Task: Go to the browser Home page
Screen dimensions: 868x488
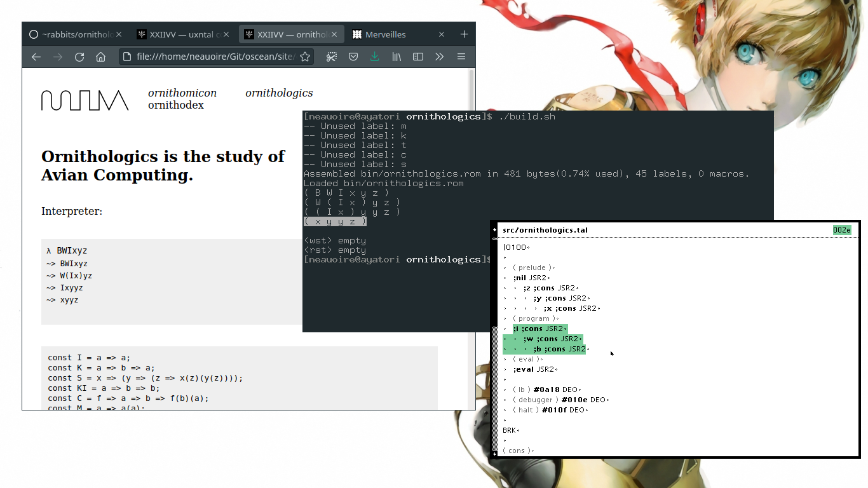Action: (x=100, y=57)
